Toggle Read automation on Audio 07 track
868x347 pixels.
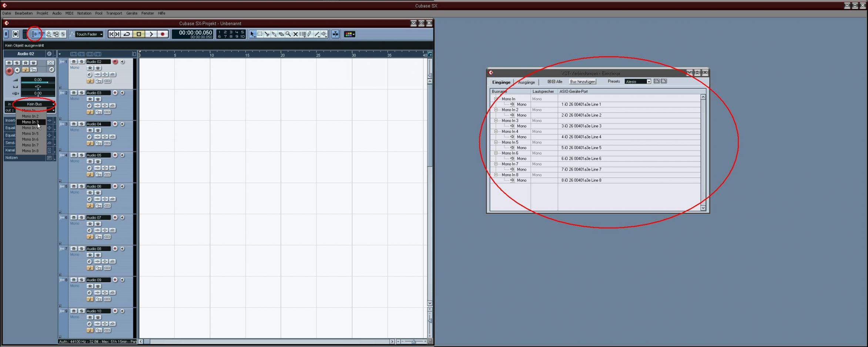(x=90, y=224)
